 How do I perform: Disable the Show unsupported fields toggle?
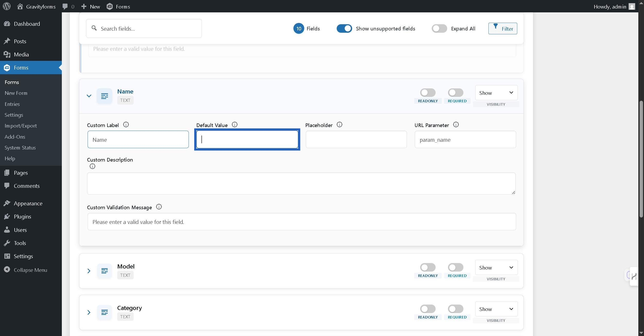point(344,28)
